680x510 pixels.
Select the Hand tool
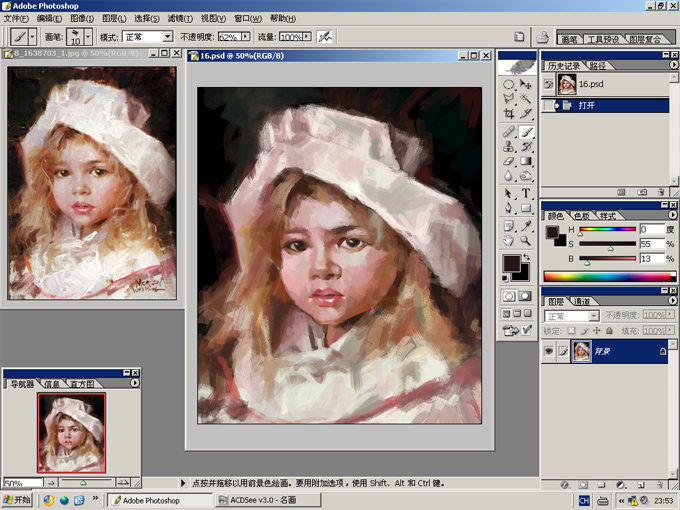tap(509, 240)
